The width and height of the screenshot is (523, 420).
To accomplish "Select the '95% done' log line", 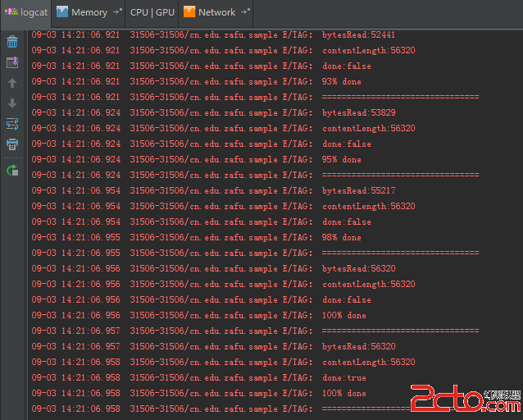I will tap(197, 160).
